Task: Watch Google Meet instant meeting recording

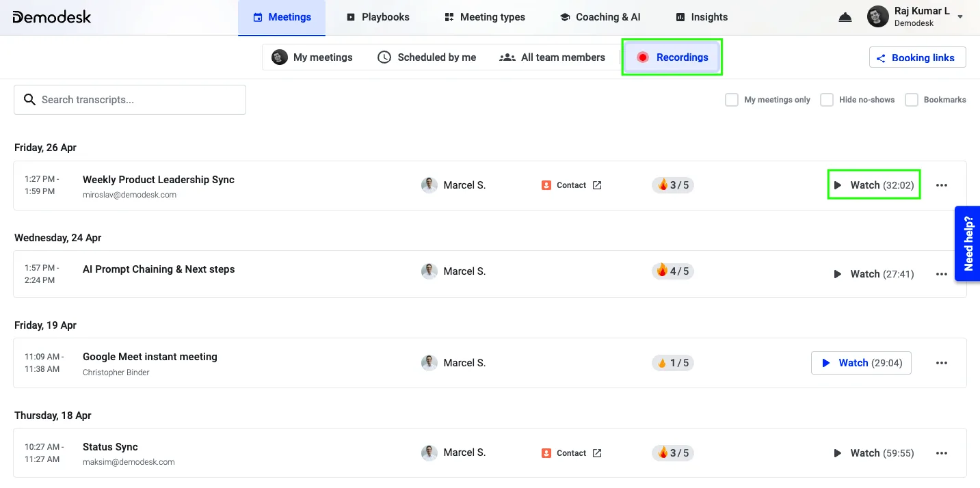Action: (862, 363)
